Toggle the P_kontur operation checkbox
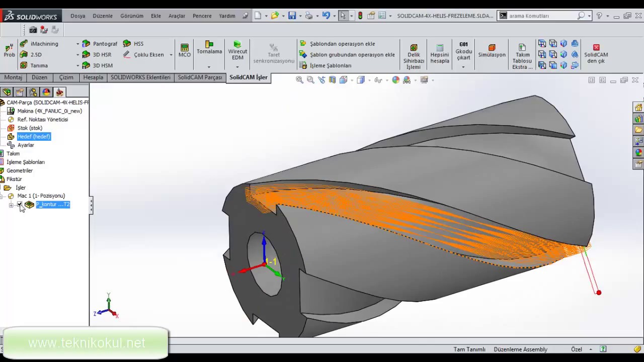 pyautogui.click(x=20, y=205)
